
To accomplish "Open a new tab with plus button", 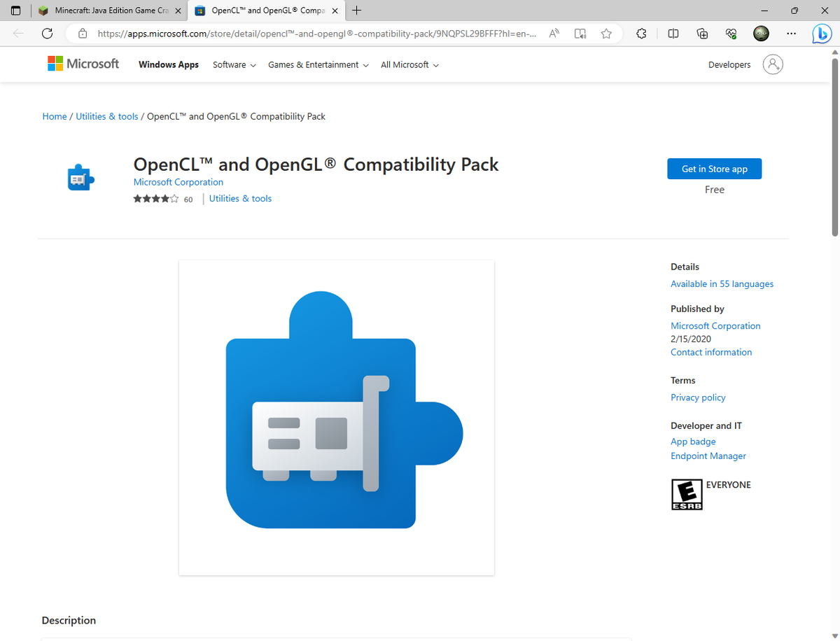I will click(357, 10).
